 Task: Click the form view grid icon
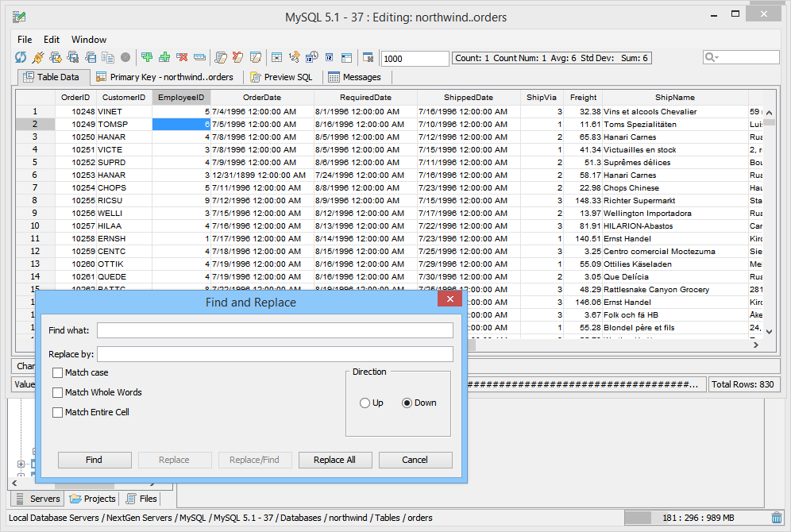[277, 57]
